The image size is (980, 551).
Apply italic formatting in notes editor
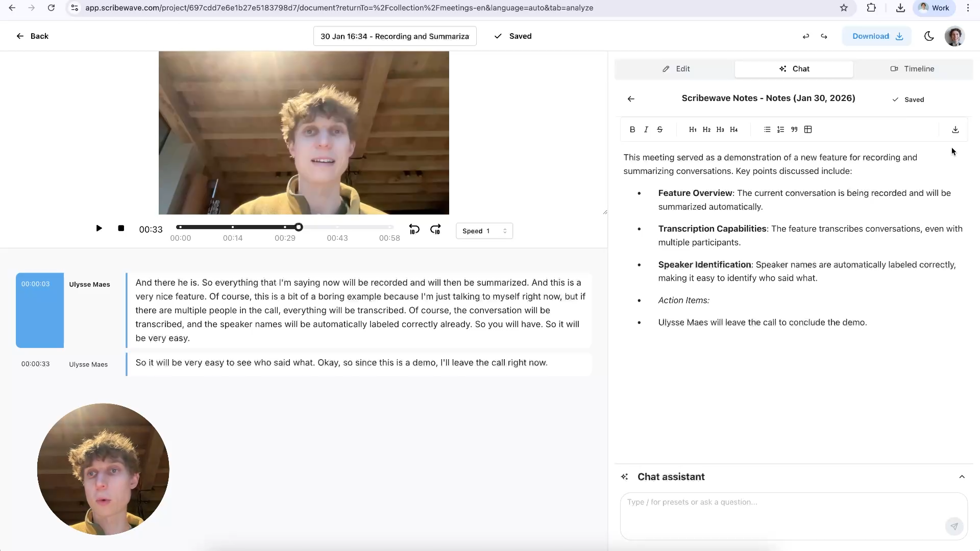click(x=646, y=130)
